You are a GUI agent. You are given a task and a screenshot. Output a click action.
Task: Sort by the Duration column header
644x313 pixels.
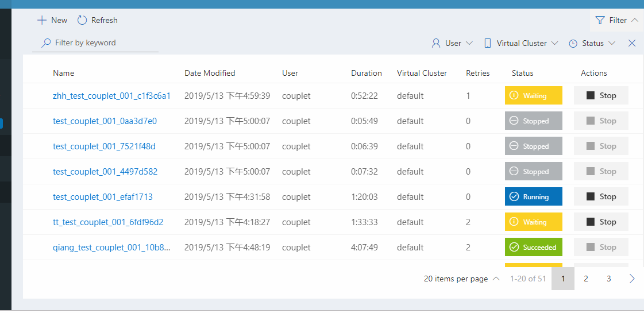point(367,73)
